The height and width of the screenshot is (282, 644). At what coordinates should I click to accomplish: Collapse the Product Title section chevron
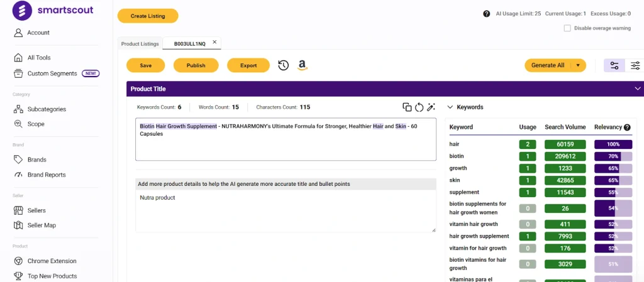[x=638, y=89]
